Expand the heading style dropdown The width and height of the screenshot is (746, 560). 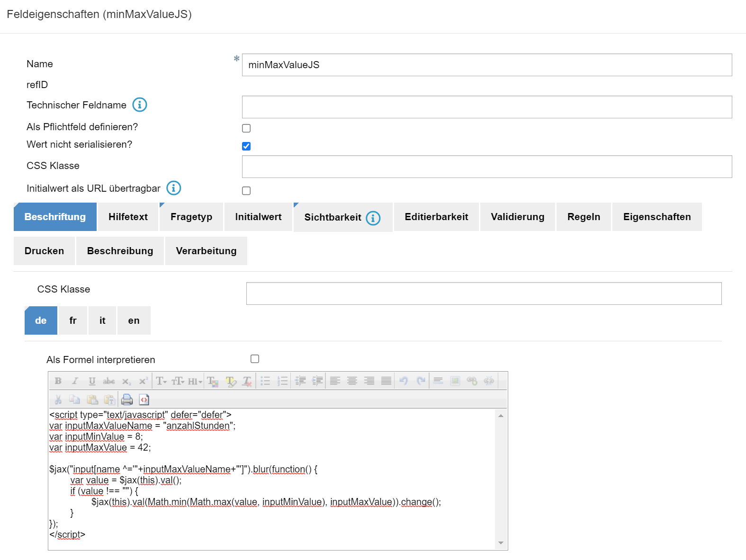pyautogui.click(x=195, y=381)
